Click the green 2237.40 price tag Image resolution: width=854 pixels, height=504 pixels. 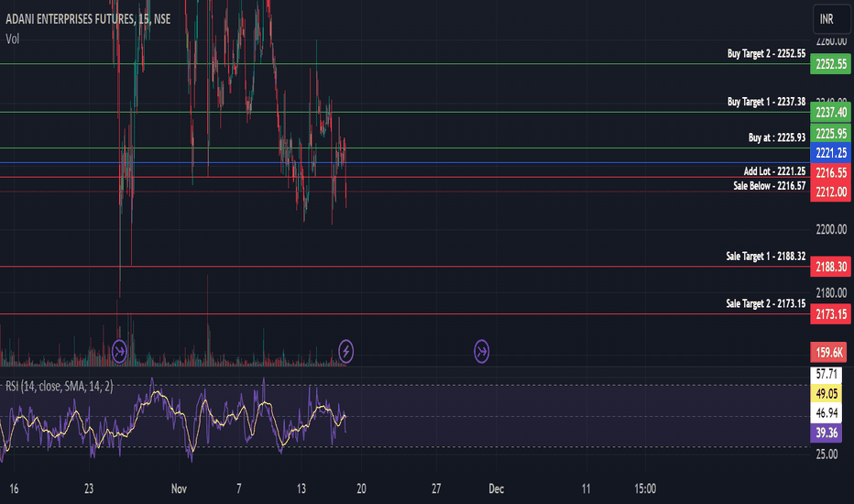click(x=830, y=112)
